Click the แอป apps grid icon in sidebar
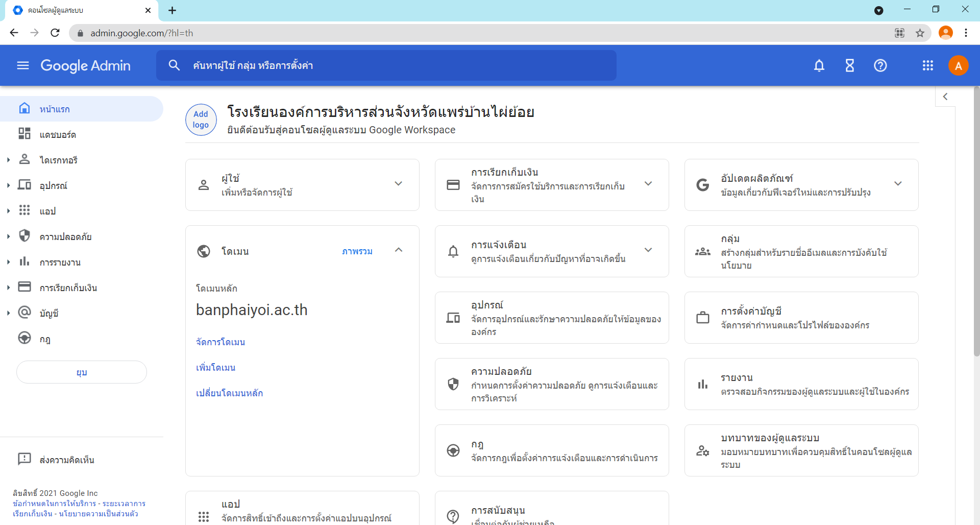Viewport: 980px width, 525px height. coord(24,210)
